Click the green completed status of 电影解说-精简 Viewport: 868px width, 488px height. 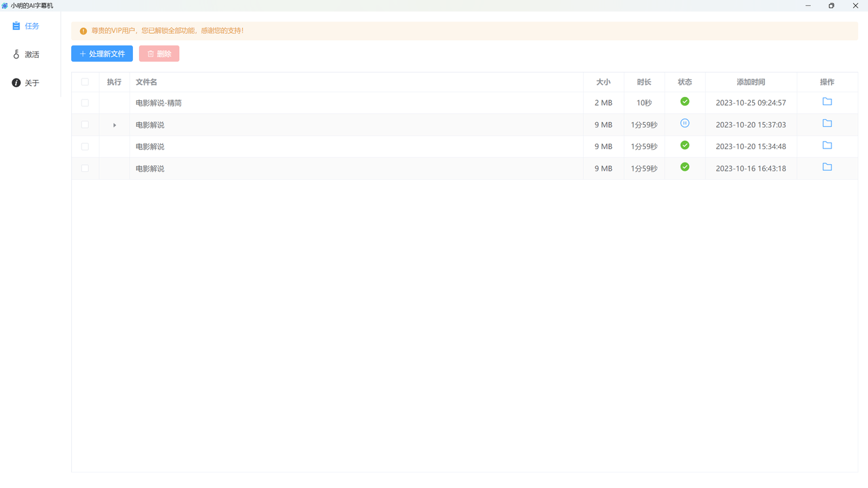coord(685,102)
